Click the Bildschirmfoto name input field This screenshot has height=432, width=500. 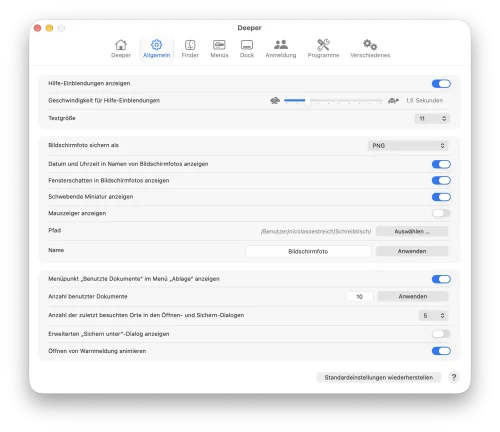point(308,251)
